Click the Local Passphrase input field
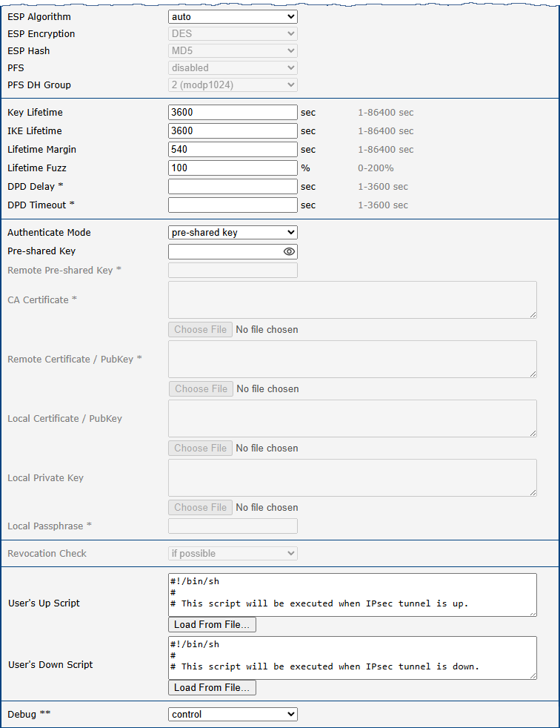 point(233,526)
